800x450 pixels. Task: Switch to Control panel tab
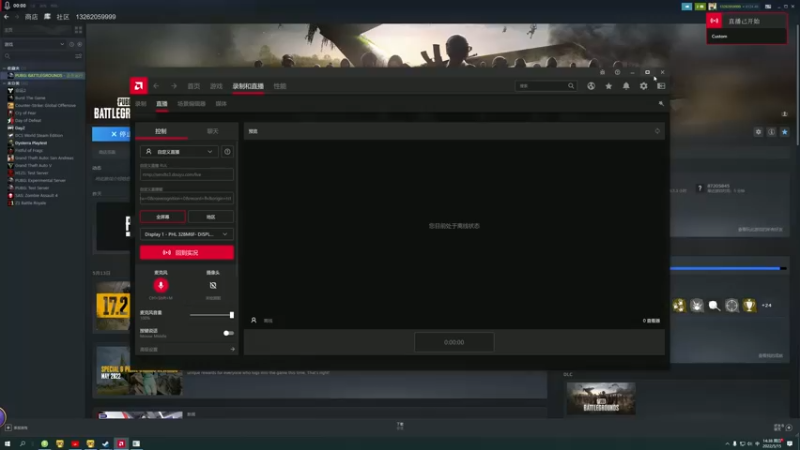coord(161,131)
